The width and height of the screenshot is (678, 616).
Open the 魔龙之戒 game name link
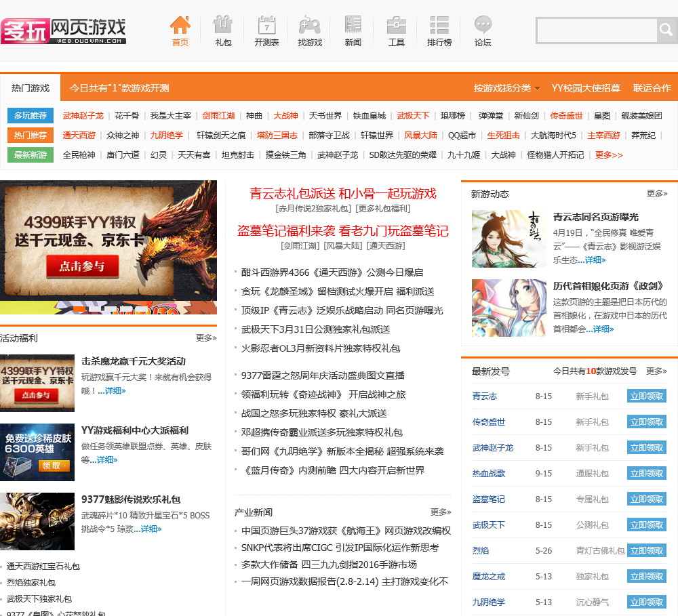pyautogui.click(x=489, y=576)
